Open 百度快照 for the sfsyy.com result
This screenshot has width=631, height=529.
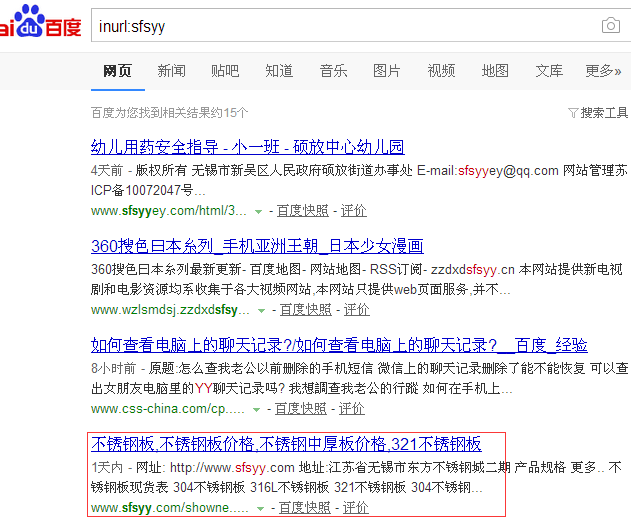pyautogui.click(x=305, y=508)
